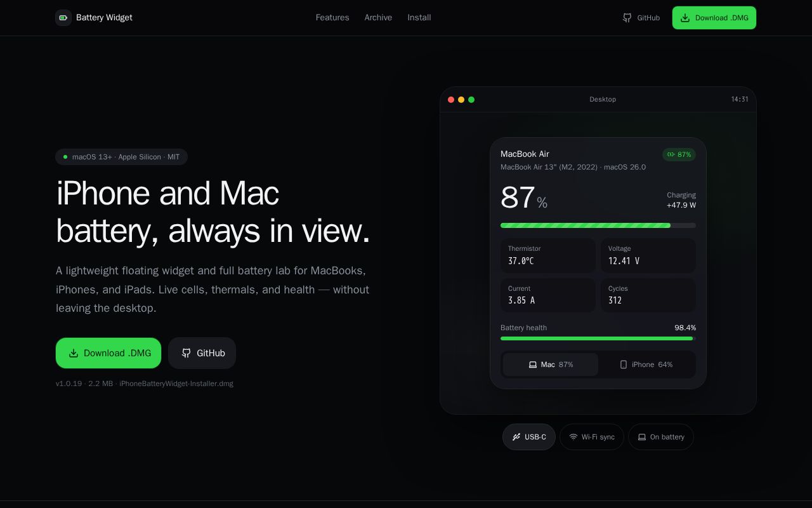The width and height of the screenshot is (812, 508).
Task: Click the Voltage 12.41 V tile
Action: pyautogui.click(x=648, y=255)
